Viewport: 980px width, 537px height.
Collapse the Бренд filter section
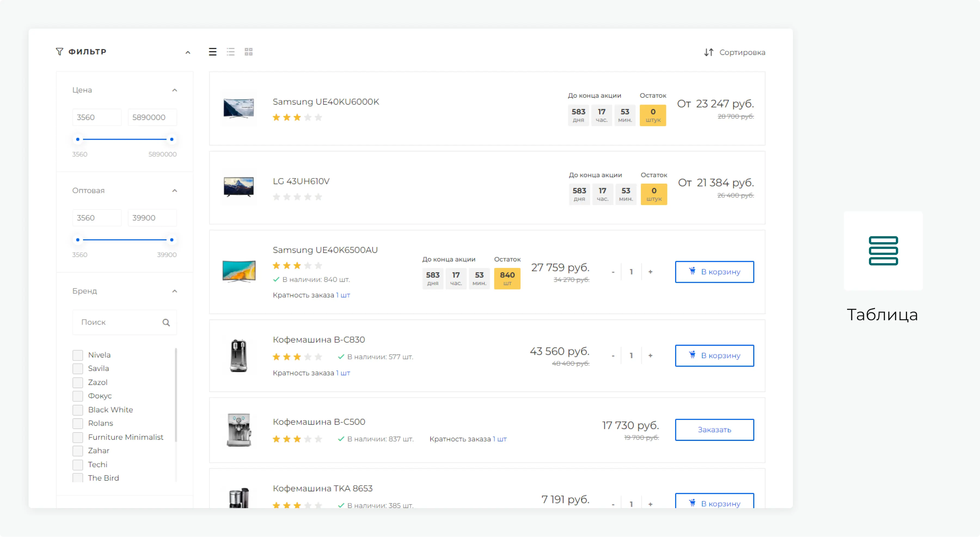(174, 291)
